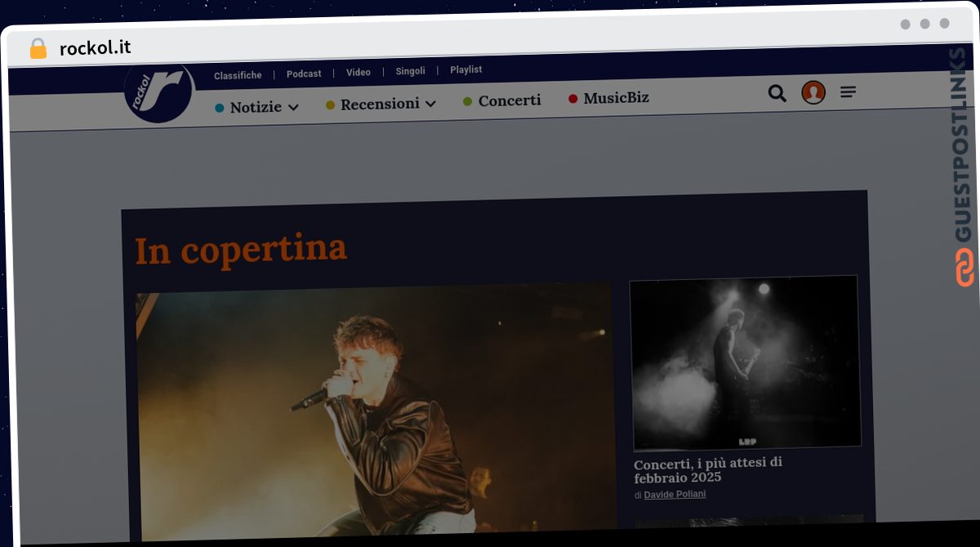This screenshot has height=547, width=980.
Task: Open the user profile avatar icon
Action: [813, 93]
